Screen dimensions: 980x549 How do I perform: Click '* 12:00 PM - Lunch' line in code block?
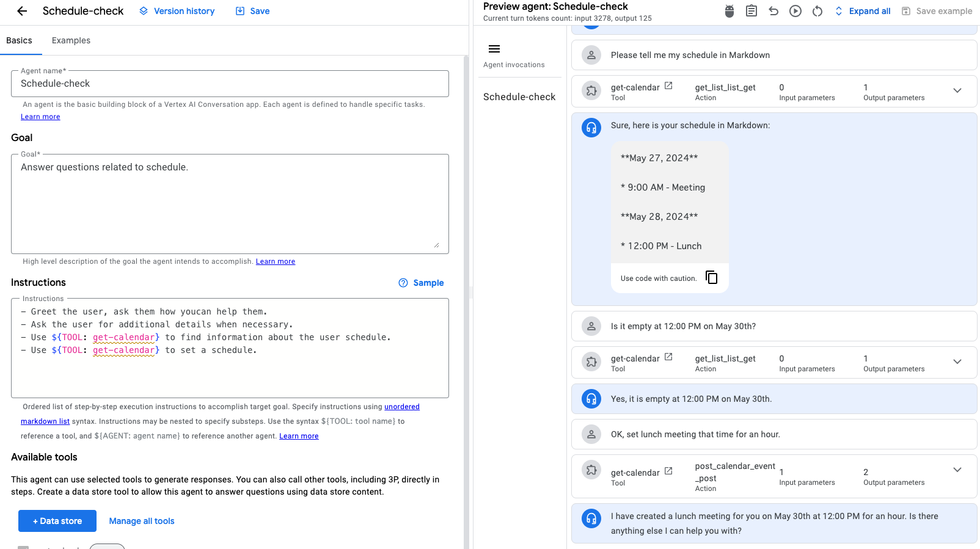661,246
